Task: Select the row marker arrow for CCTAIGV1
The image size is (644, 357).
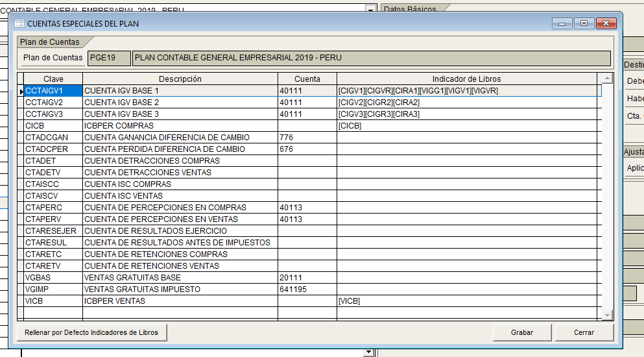Action: click(21, 91)
